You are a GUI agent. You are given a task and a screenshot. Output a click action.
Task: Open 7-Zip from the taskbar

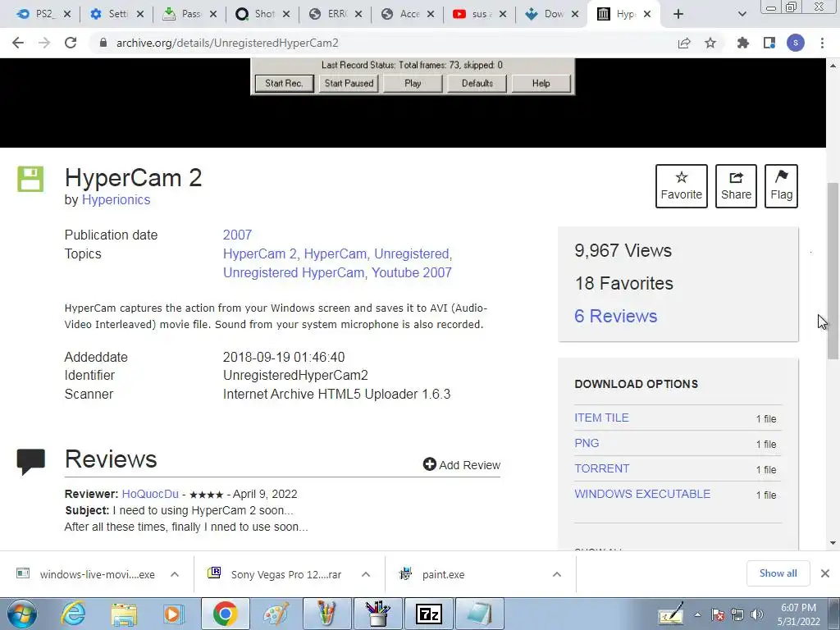428,614
